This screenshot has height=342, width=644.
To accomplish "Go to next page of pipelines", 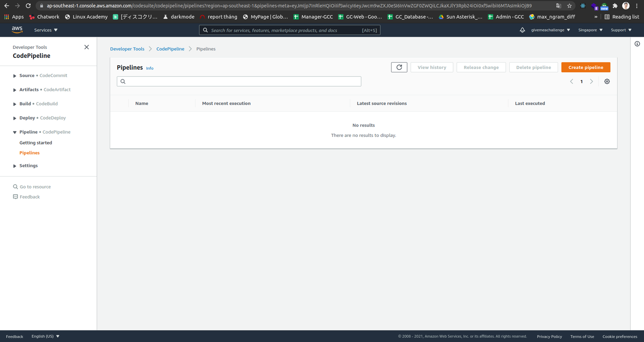I will click(x=591, y=81).
